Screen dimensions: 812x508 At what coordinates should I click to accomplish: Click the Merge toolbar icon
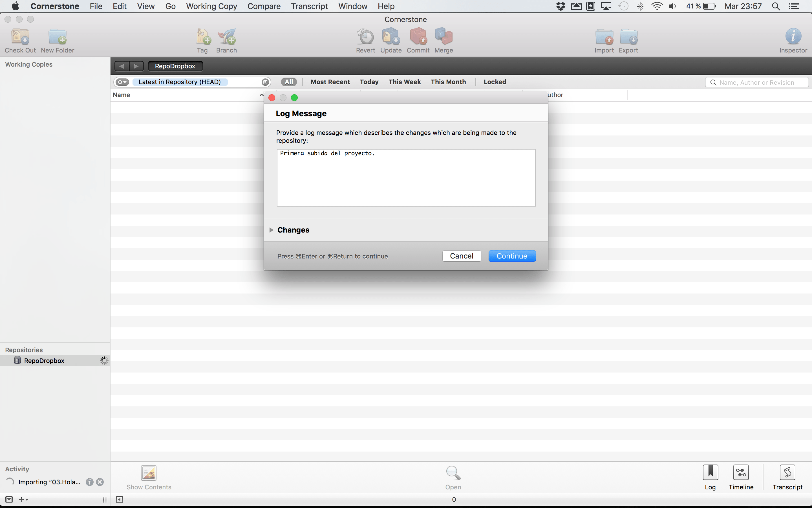tap(443, 37)
